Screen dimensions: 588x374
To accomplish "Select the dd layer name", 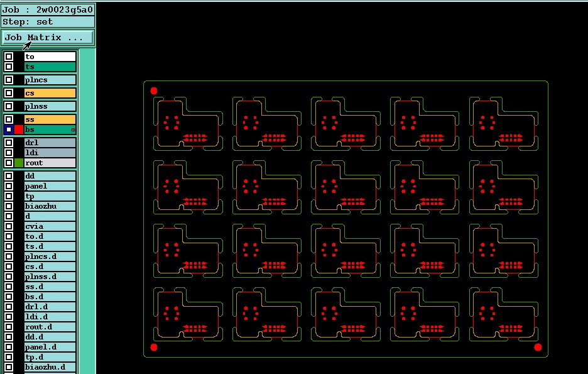I will 50,176.
